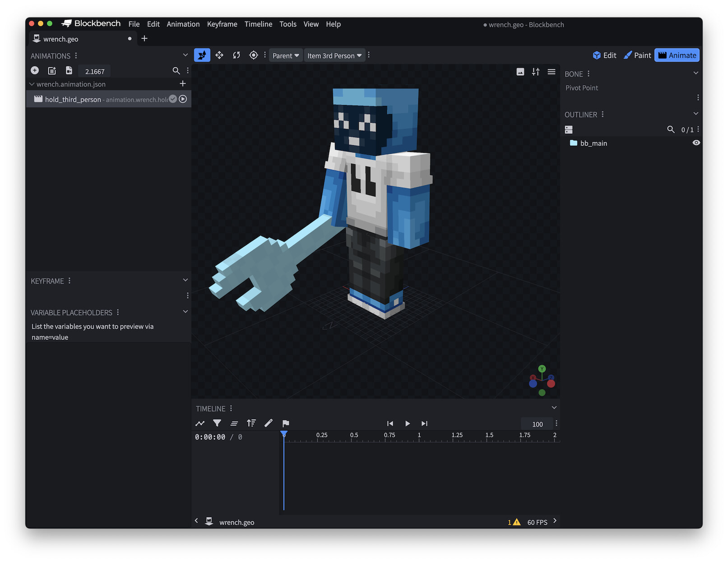728x562 pixels.
Task: Open the View menu
Action: [x=311, y=24]
